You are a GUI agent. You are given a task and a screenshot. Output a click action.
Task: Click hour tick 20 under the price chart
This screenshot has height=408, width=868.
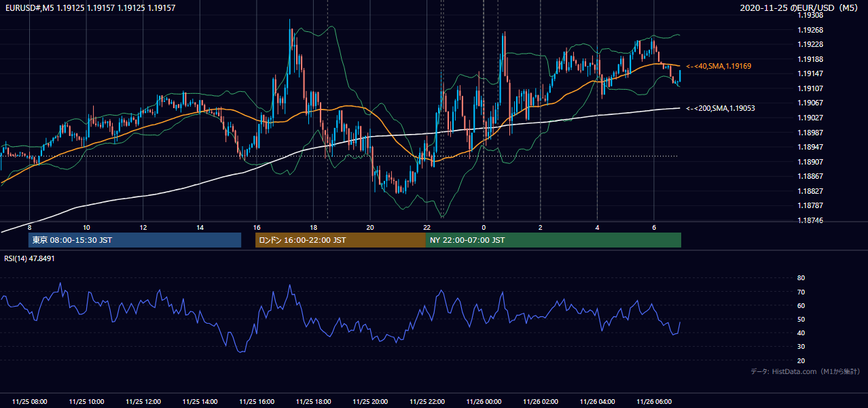tap(370, 227)
